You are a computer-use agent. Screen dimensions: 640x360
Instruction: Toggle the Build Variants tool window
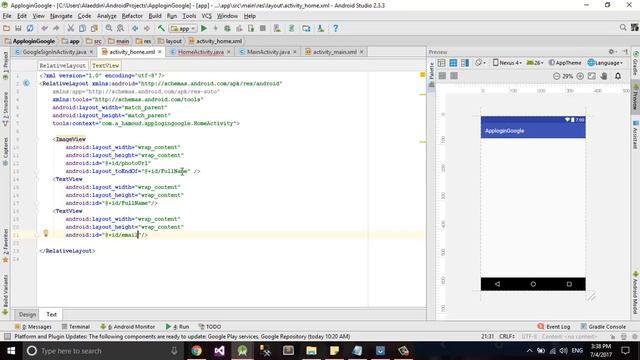coord(5,294)
